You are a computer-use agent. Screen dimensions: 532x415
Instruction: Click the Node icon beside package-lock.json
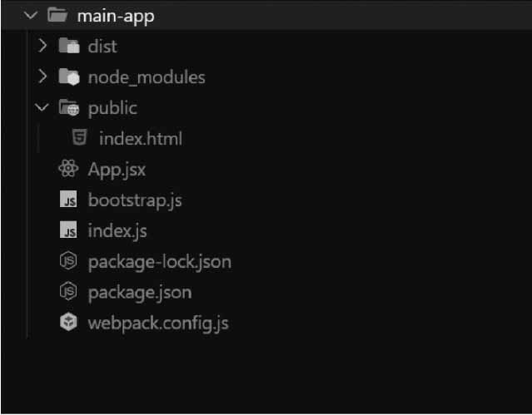(x=68, y=262)
